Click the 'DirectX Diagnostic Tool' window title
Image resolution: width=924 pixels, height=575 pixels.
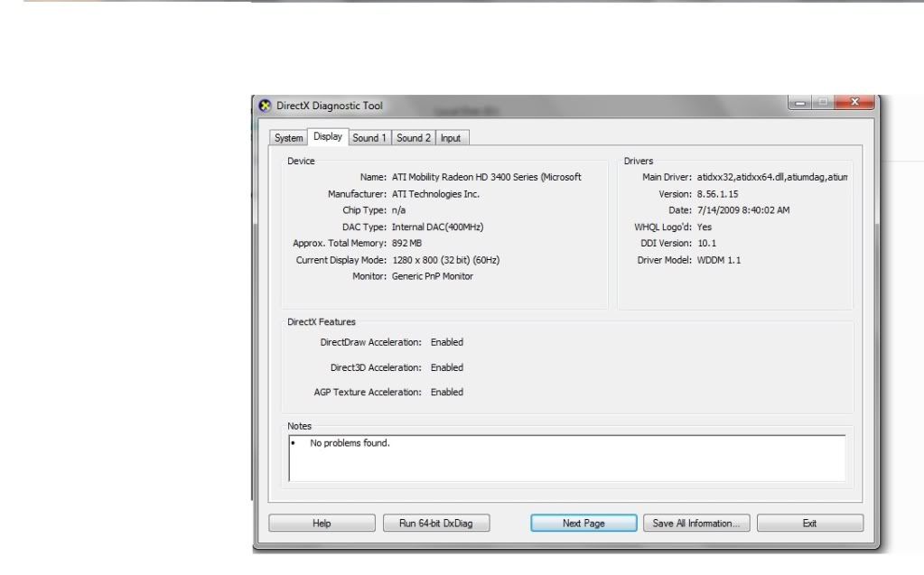click(x=330, y=106)
